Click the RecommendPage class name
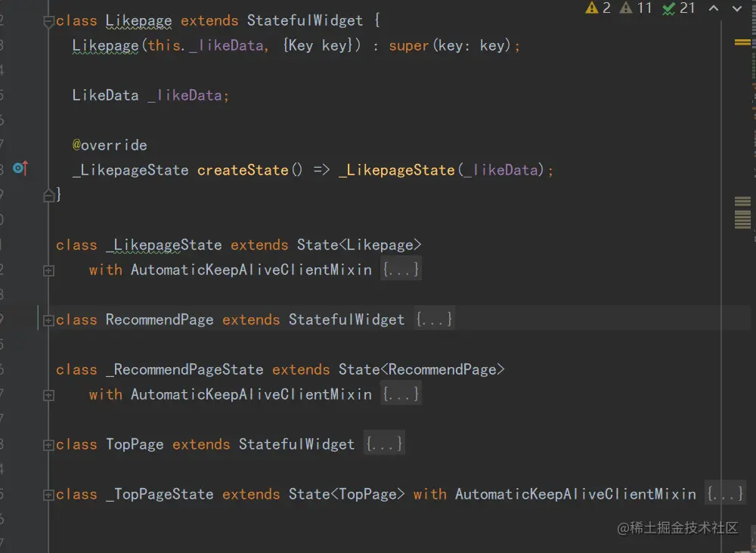Image resolution: width=756 pixels, height=553 pixels. (x=160, y=320)
